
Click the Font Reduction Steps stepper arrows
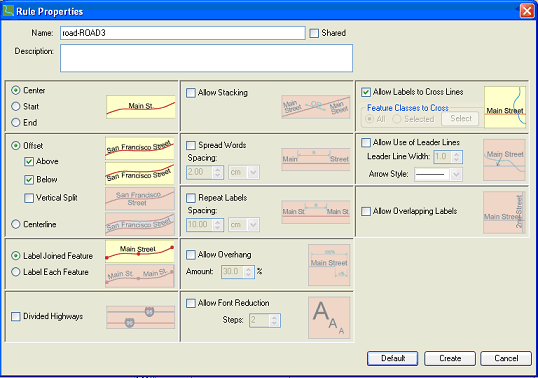274,320
